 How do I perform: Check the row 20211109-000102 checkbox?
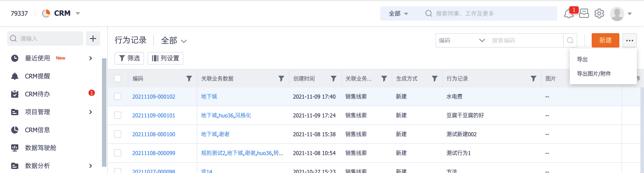point(118,96)
